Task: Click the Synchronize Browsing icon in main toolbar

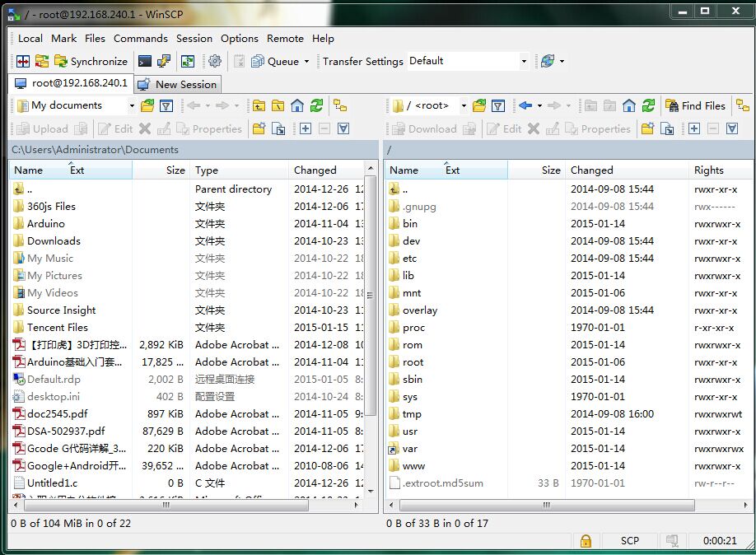Action: (x=42, y=61)
